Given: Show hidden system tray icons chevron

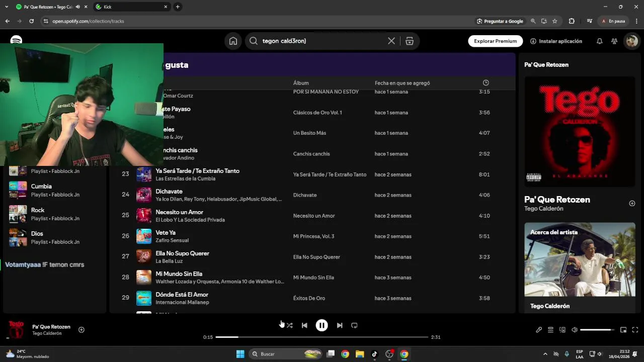Looking at the screenshot, I should pyautogui.click(x=545, y=354).
